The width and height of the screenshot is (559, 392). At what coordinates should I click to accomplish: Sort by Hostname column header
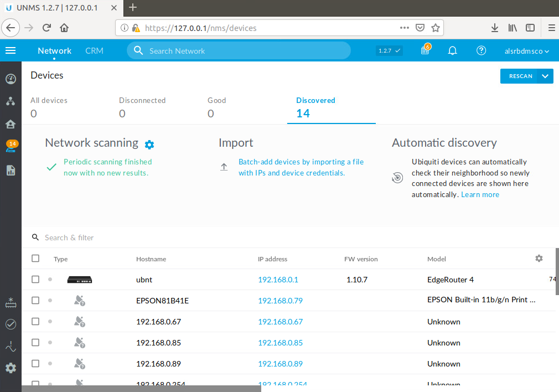(x=151, y=259)
